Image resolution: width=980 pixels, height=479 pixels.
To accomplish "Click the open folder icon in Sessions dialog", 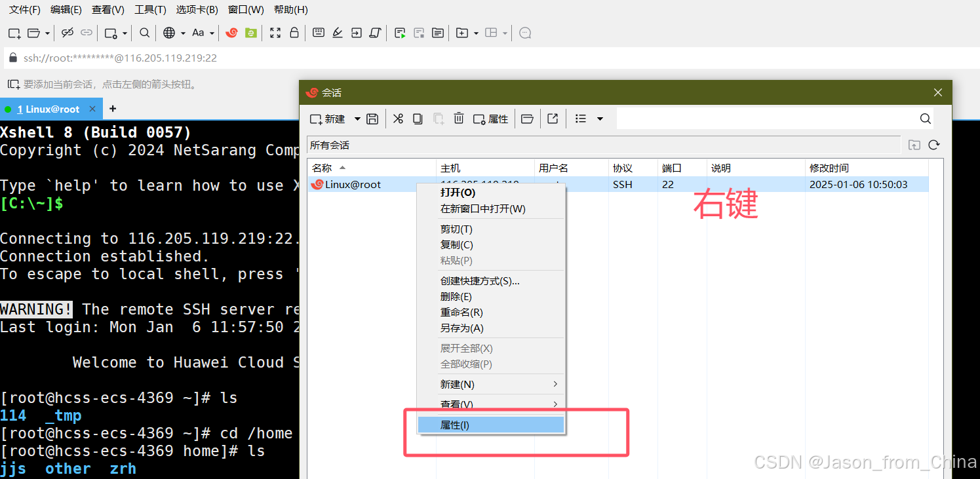I will point(527,119).
